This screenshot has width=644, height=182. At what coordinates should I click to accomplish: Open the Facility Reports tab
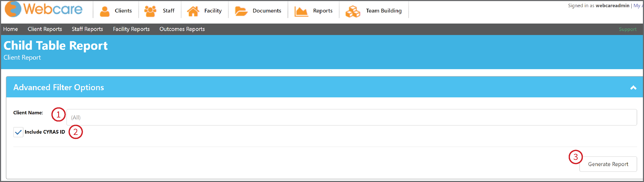click(131, 29)
